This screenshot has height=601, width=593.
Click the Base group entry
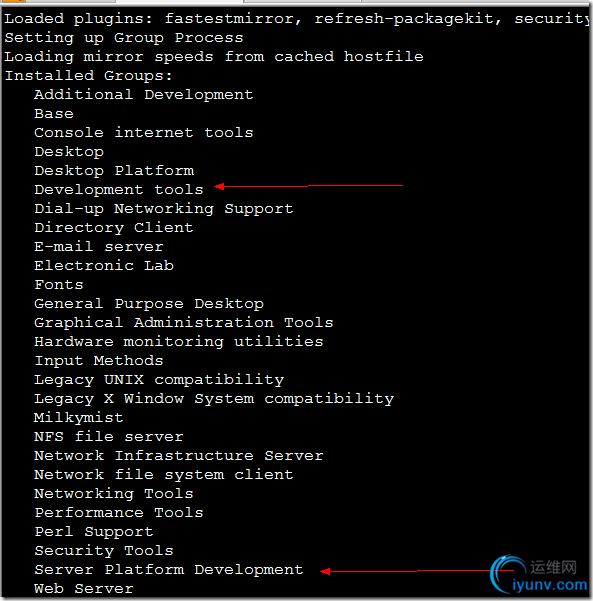tap(54, 114)
